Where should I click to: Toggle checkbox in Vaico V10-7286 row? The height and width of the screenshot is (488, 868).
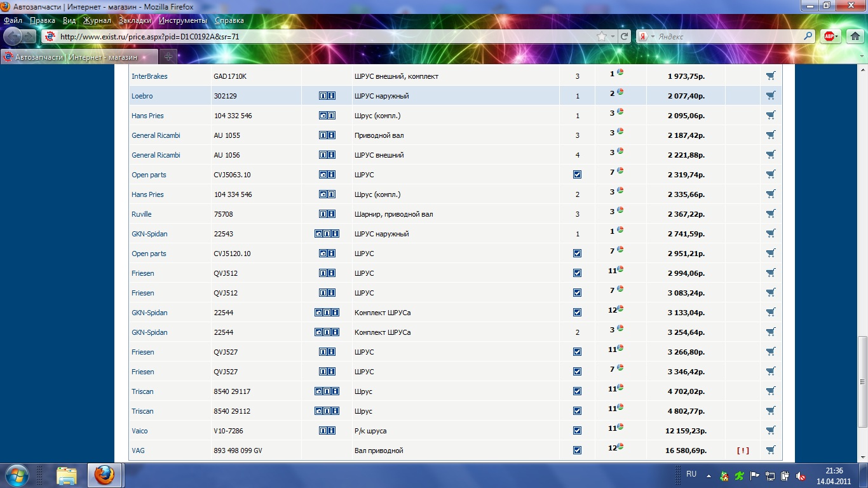pos(577,431)
